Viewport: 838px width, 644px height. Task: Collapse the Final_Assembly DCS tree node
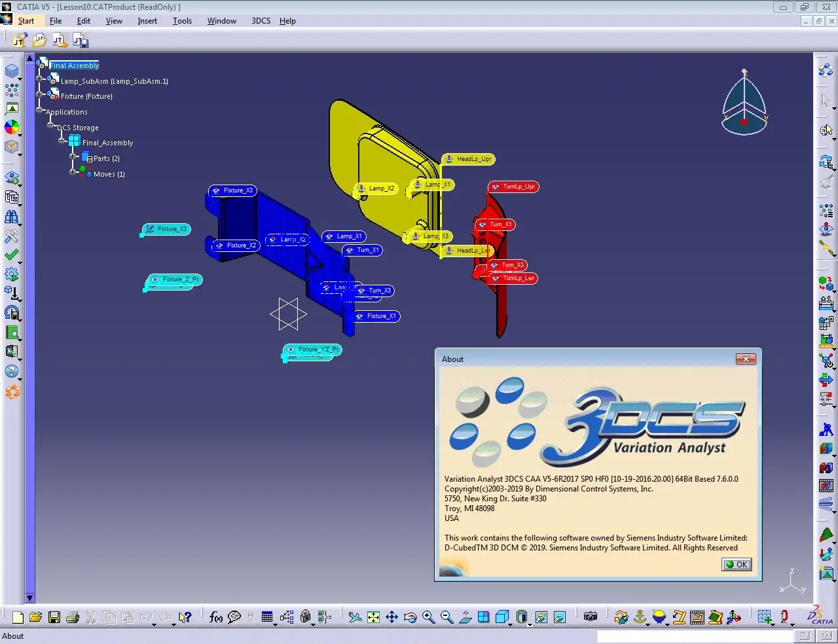pos(62,140)
